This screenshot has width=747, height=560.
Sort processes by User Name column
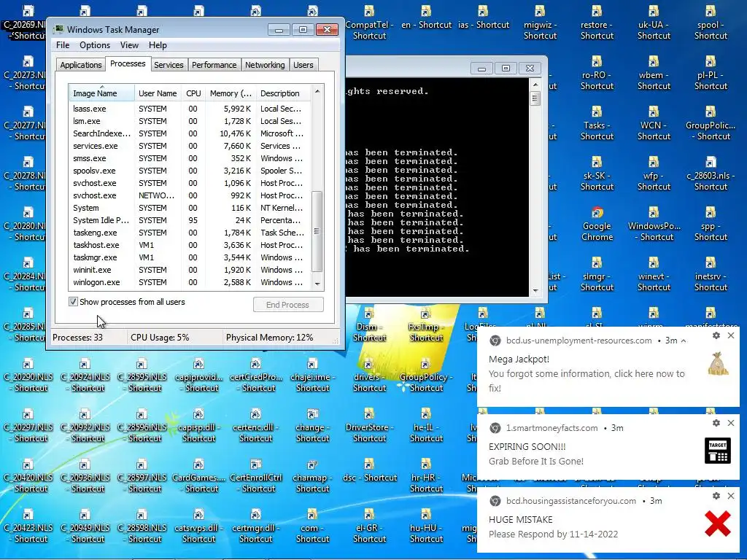(x=158, y=93)
